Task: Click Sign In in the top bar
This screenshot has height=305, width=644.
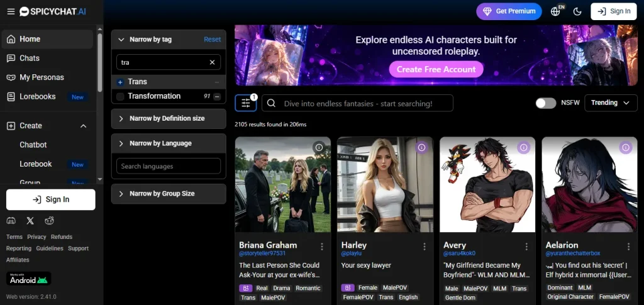Action: pyautogui.click(x=614, y=11)
